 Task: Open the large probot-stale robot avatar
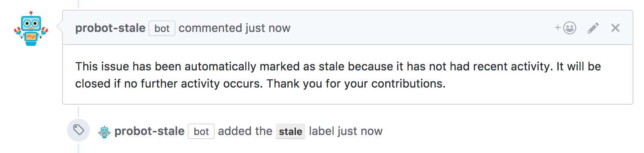[31, 29]
